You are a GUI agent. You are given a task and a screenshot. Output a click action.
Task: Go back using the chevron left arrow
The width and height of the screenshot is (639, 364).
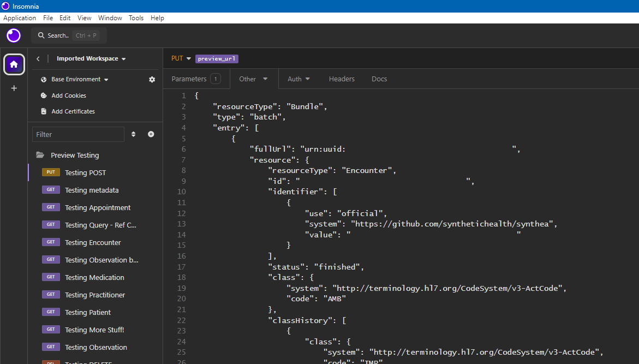(38, 59)
